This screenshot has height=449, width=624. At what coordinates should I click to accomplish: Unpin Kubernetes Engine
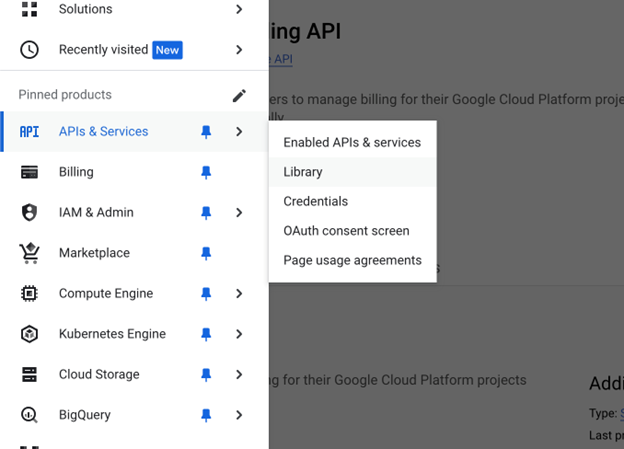coord(206,334)
